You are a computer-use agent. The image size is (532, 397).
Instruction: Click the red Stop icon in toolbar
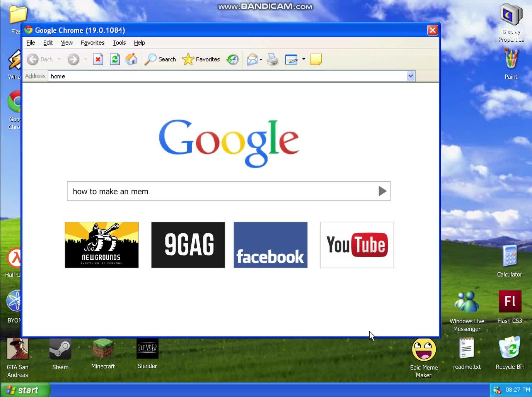coord(98,59)
